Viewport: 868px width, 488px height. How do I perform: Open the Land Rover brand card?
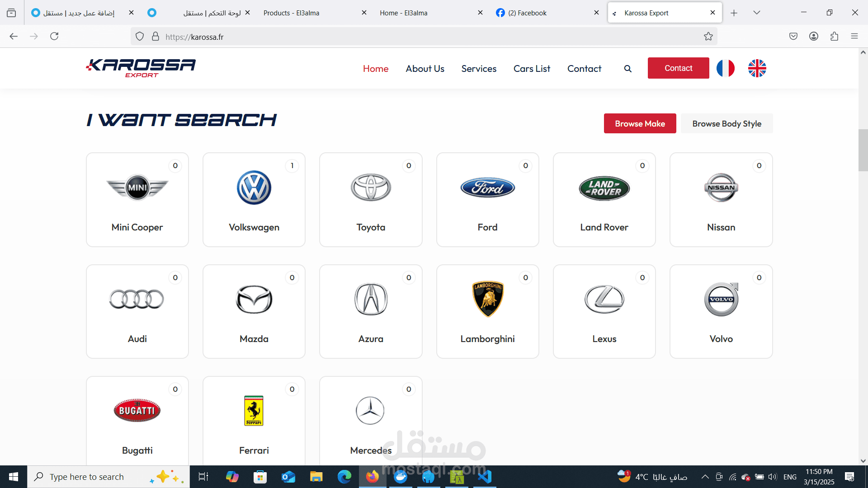click(604, 200)
